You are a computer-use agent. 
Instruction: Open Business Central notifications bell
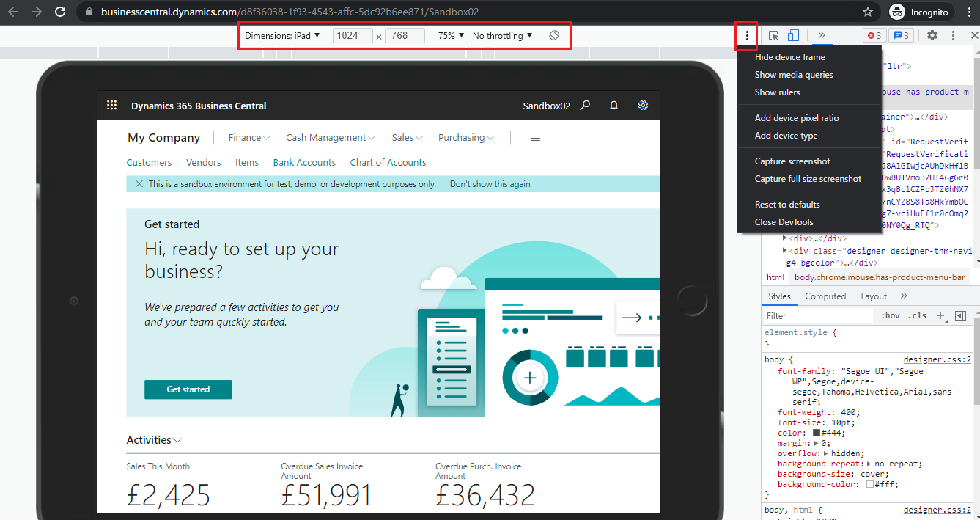[614, 105]
